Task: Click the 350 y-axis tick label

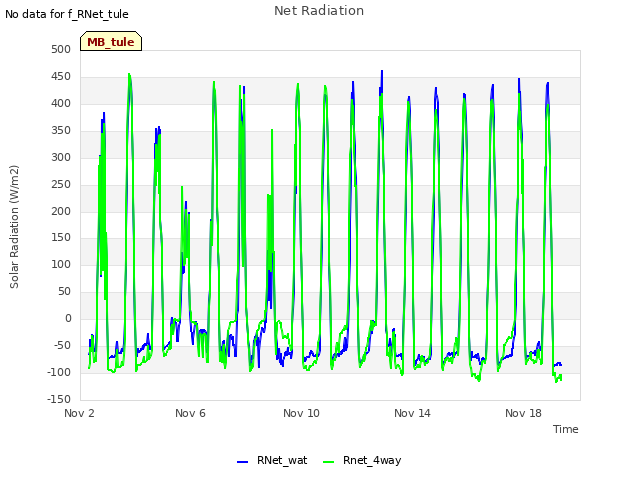Action: point(61,130)
